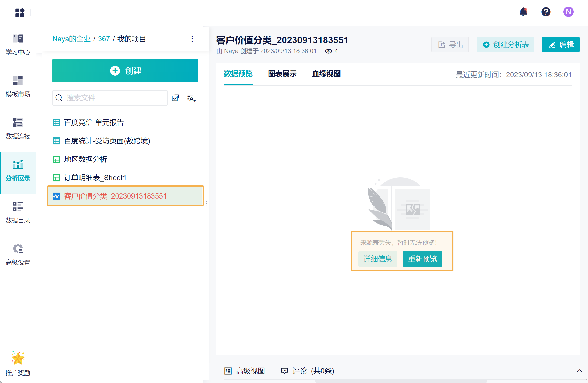Click the 来源表丢失 warning message
588x383 pixels.
tap(399, 243)
